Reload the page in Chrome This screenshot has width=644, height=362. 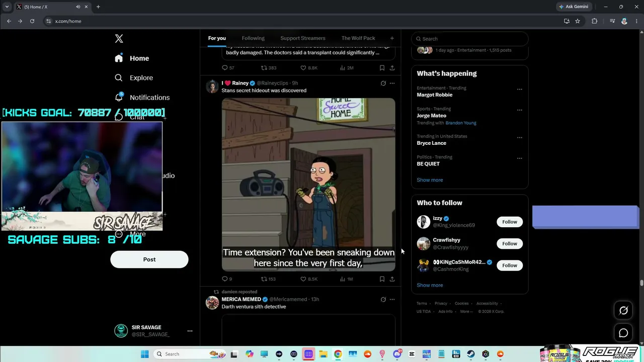click(32, 21)
